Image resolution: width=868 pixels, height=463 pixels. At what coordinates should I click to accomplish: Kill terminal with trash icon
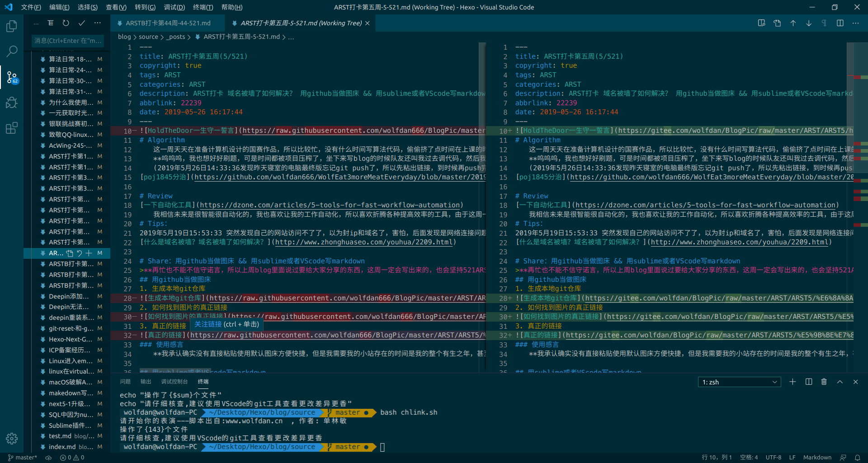(824, 382)
